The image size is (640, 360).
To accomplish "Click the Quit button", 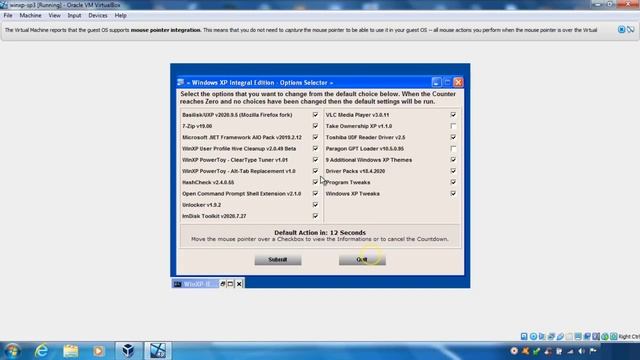I will pyautogui.click(x=362, y=260).
